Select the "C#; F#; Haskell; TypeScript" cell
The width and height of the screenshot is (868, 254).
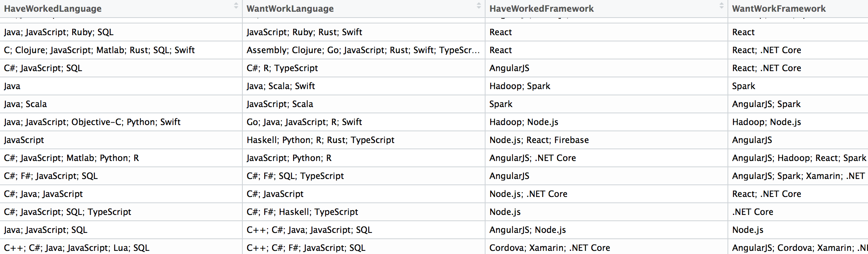pos(302,212)
